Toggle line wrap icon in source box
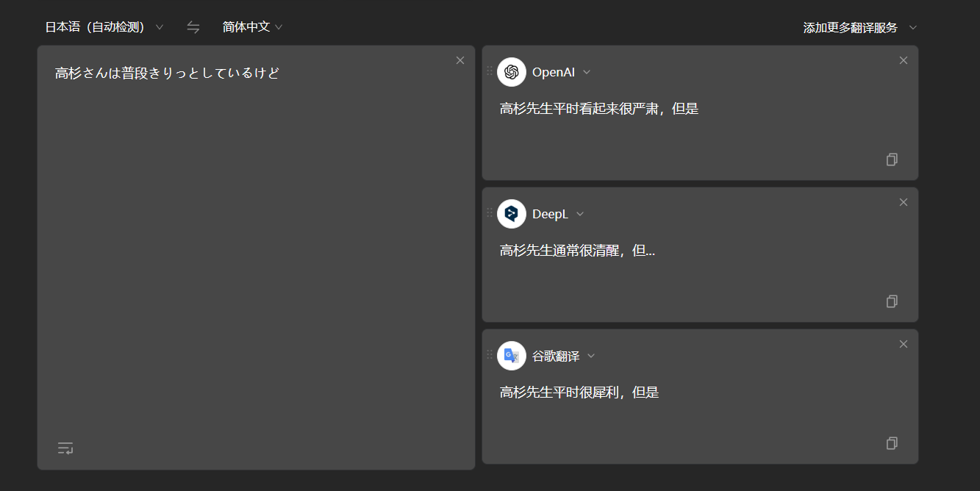Image resolution: width=980 pixels, height=491 pixels. click(x=65, y=448)
